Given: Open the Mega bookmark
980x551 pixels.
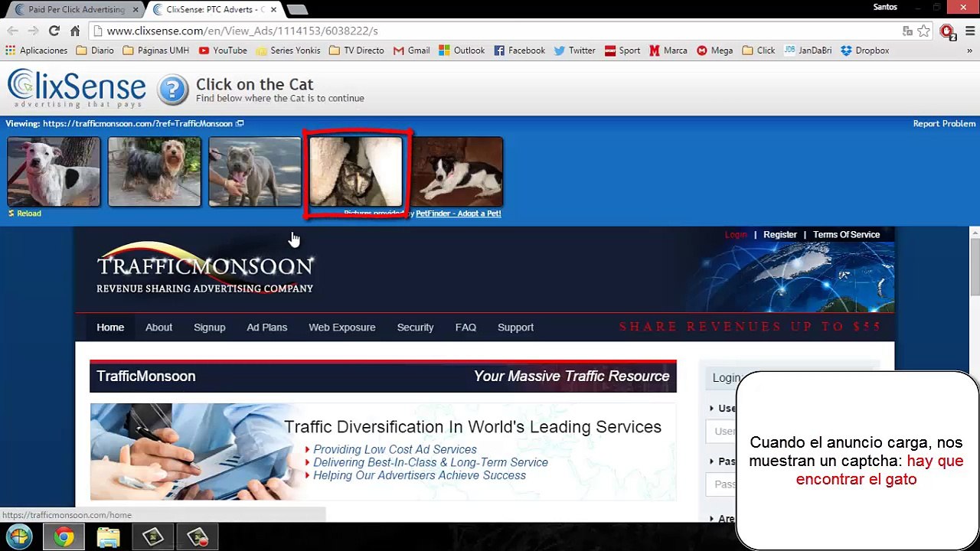Looking at the screenshot, I should point(715,51).
